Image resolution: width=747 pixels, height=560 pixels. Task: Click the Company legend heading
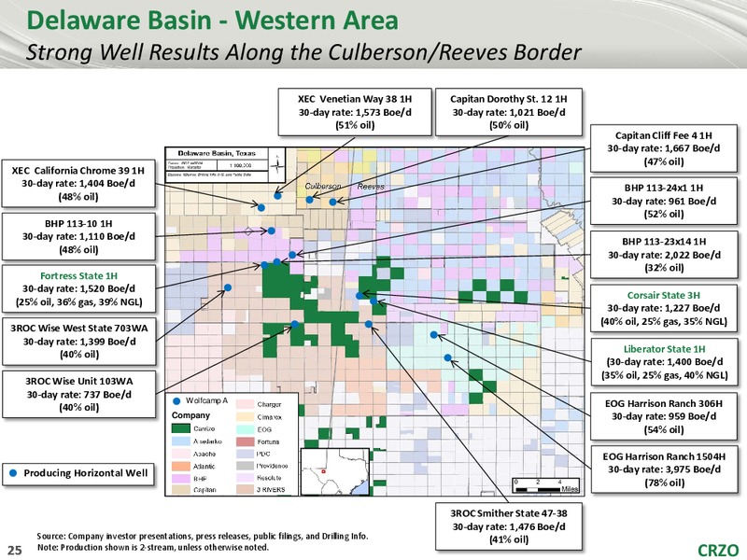[190, 415]
